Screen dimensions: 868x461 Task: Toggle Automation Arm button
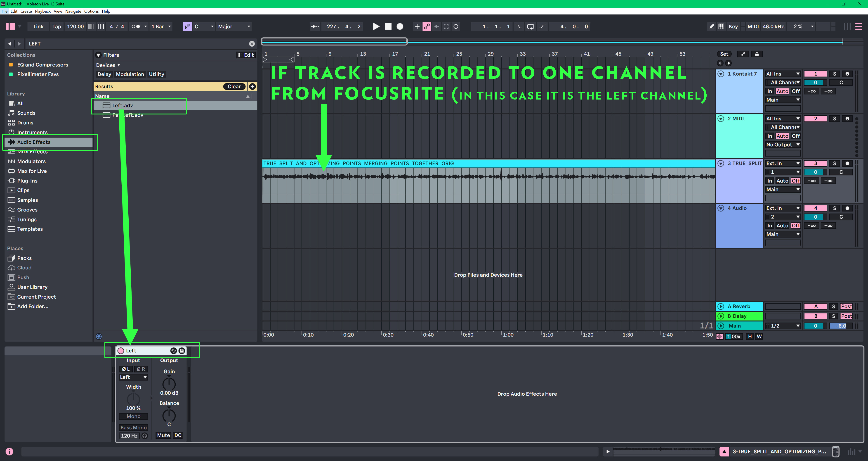pos(427,26)
